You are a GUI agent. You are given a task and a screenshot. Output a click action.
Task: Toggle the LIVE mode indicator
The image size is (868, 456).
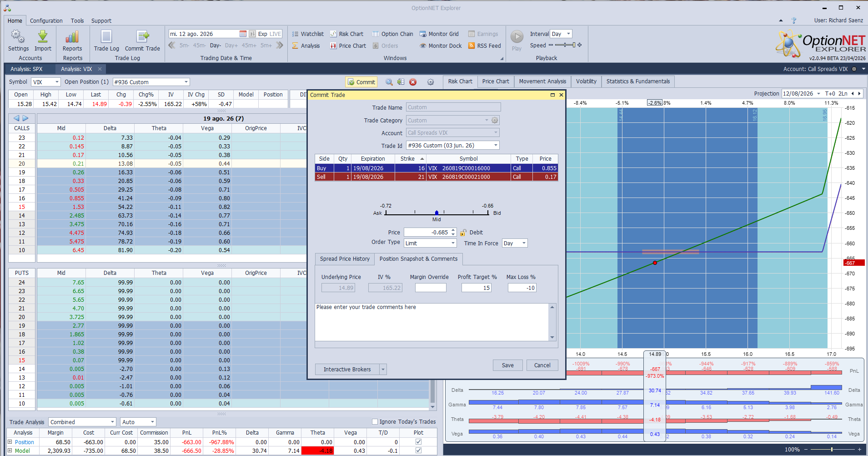[x=276, y=34]
